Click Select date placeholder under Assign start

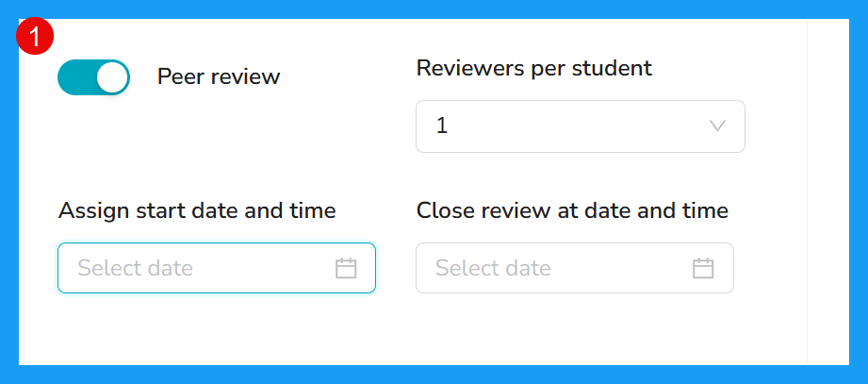[x=135, y=268]
